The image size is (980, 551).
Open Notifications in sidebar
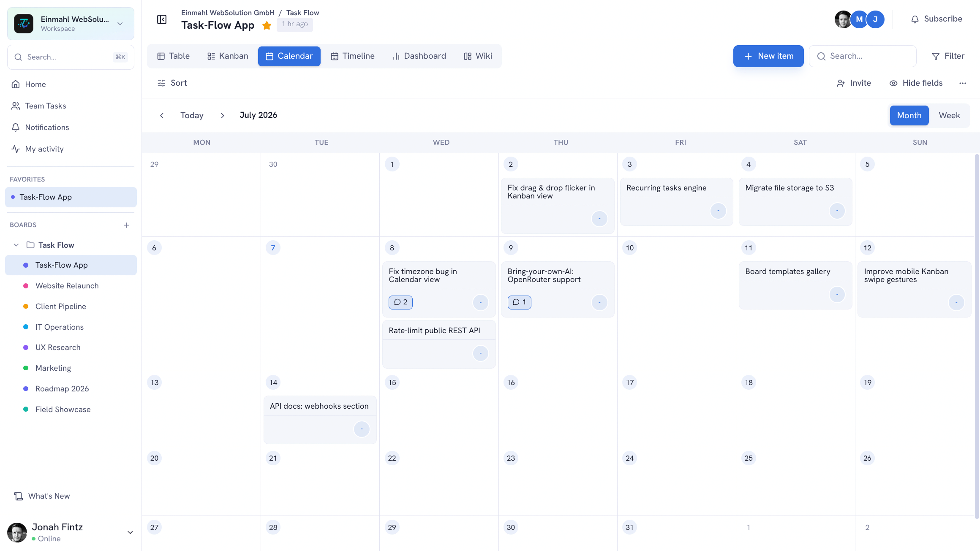click(71, 128)
